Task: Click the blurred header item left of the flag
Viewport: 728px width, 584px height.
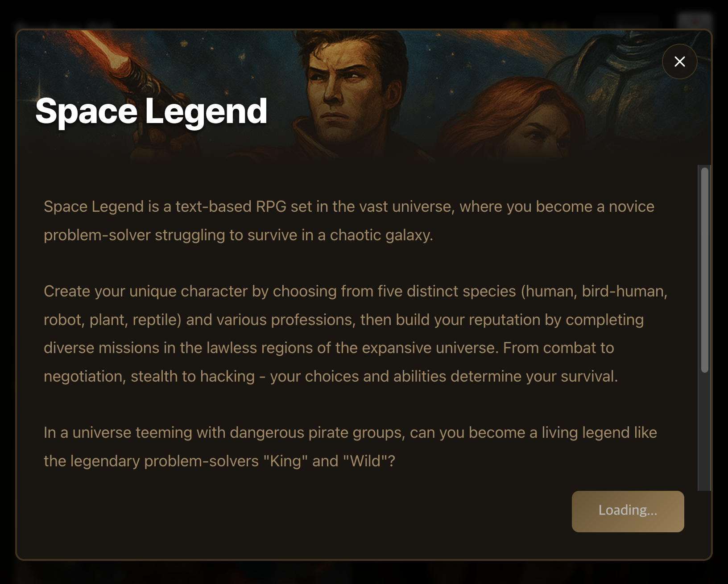Action: tap(627, 21)
